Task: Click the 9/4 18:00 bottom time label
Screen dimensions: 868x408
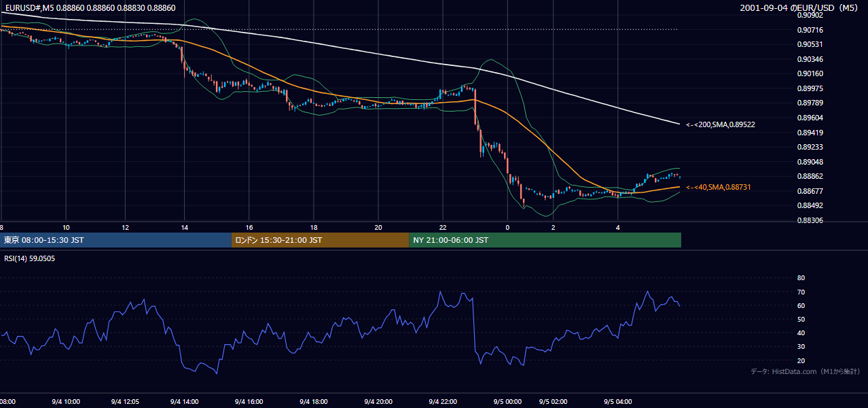Action: (315, 402)
